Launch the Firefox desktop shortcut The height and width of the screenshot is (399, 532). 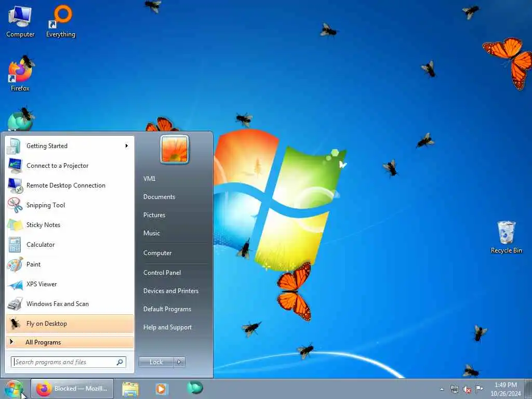click(x=20, y=74)
